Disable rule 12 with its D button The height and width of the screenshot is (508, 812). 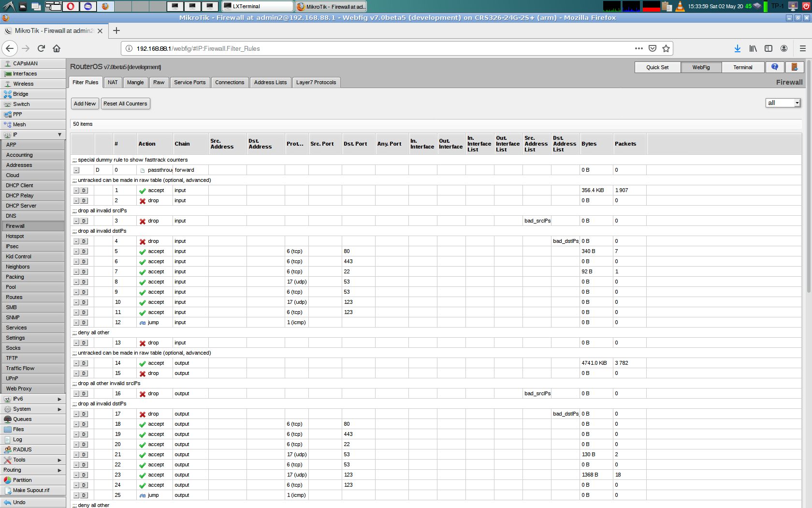[84, 323]
